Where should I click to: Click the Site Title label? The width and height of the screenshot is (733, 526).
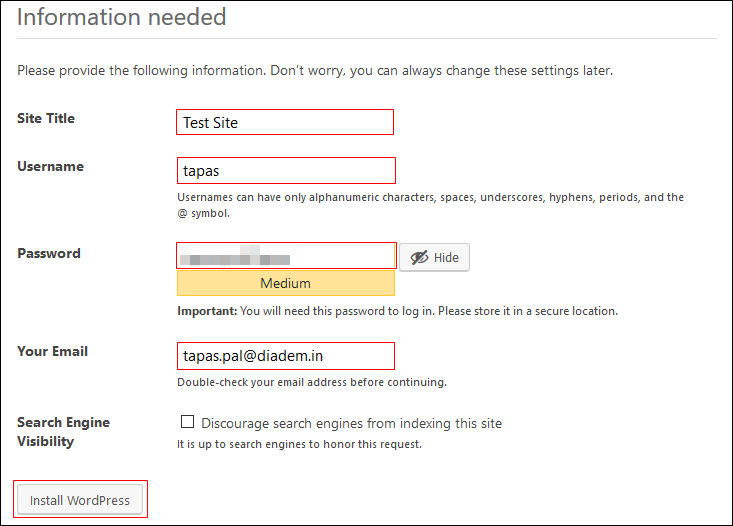[x=46, y=118]
